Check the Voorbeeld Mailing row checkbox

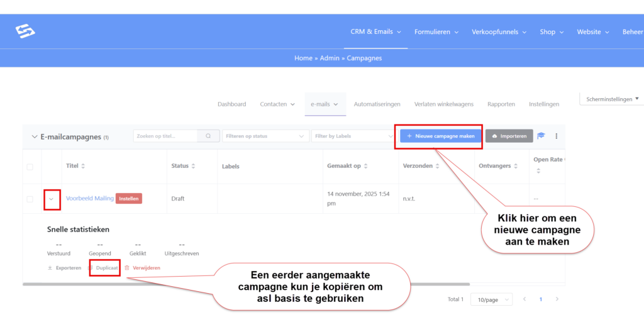(x=30, y=199)
